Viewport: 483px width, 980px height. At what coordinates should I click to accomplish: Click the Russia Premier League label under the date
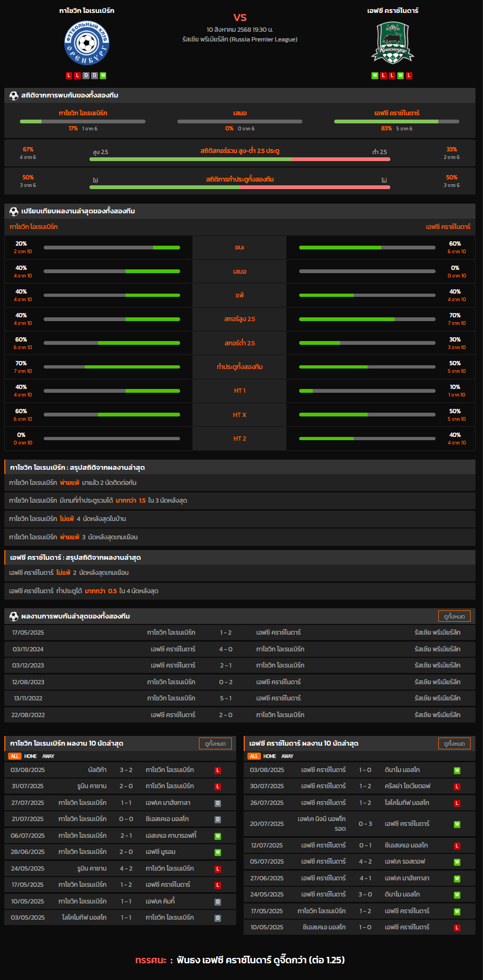(x=240, y=39)
